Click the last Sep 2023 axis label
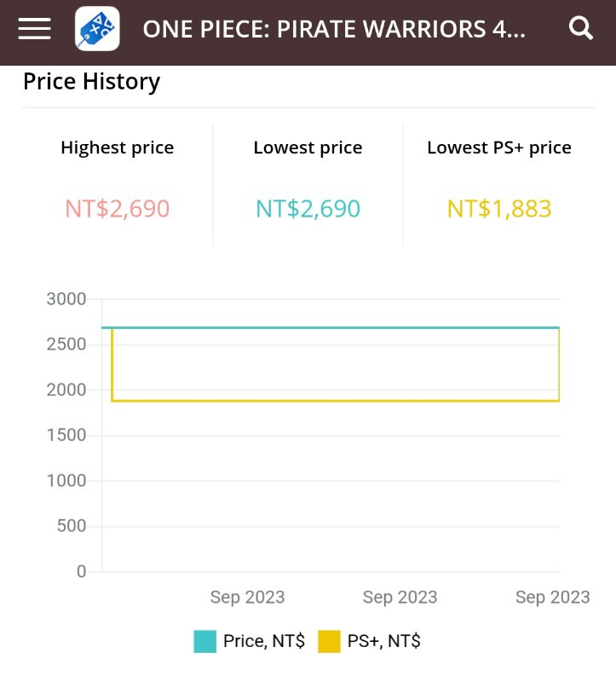 [x=552, y=597]
